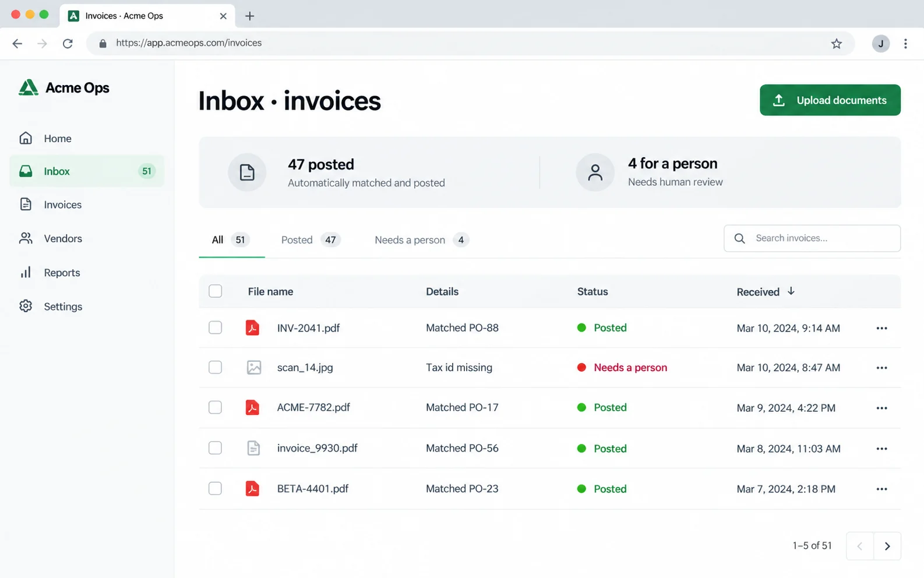
Task: Click the PDF icon for INV-2041.pdf
Action: point(253,327)
